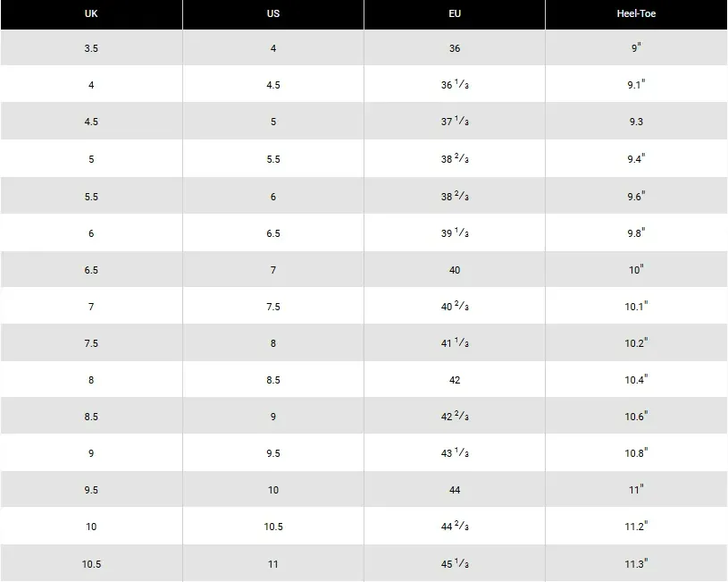Click 7.5 in the UK column
Viewport: 728px width, 582px height.
click(91, 343)
